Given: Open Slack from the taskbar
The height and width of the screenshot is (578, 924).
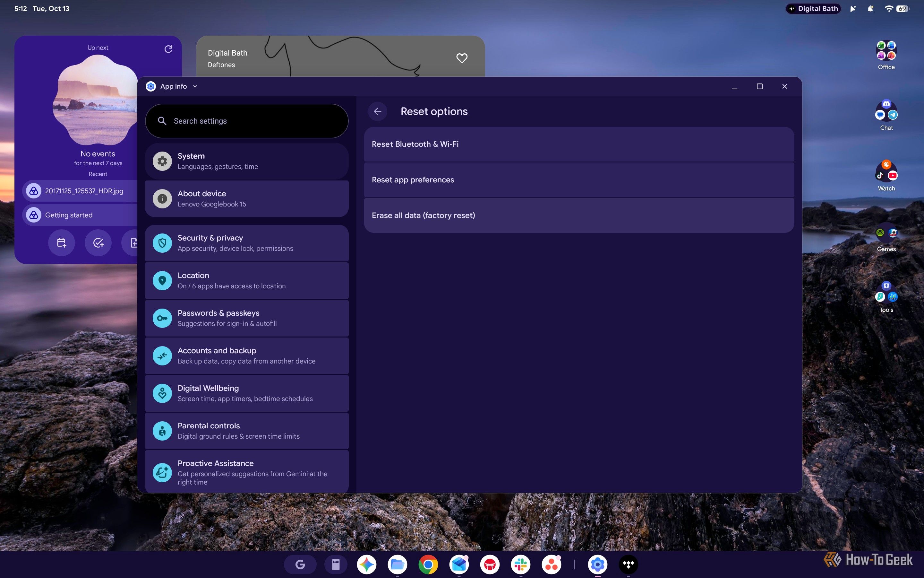Looking at the screenshot, I should [x=520, y=564].
